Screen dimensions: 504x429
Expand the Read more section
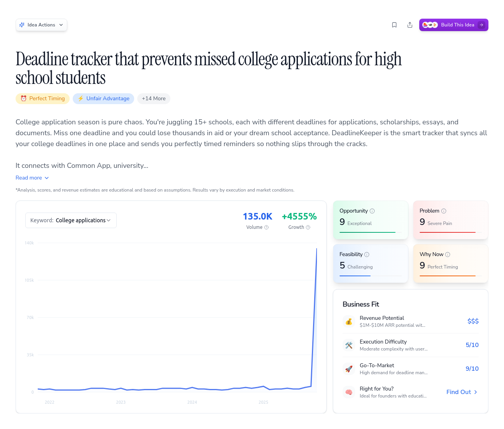[32, 178]
